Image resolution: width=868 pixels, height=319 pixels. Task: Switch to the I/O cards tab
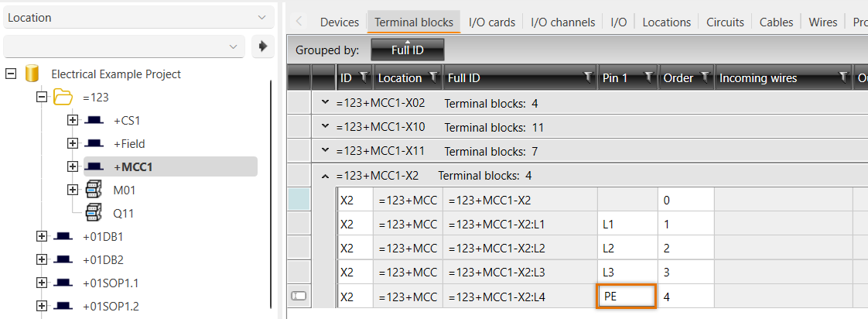click(491, 22)
